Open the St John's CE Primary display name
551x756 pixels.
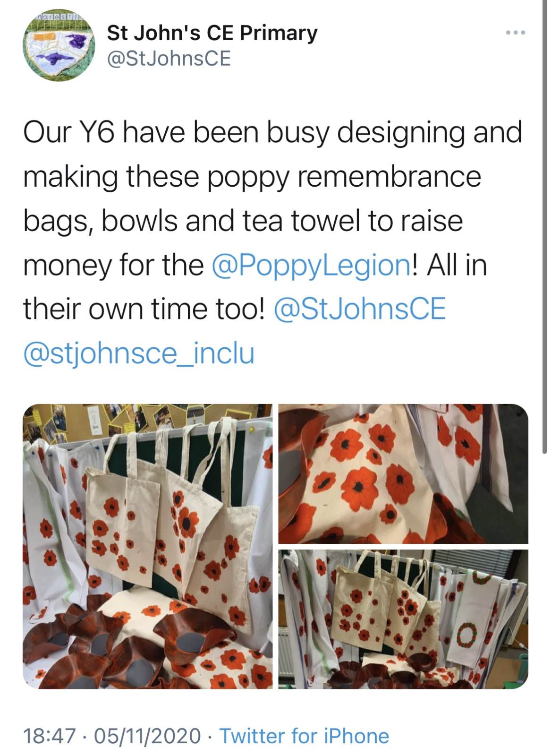pos(212,34)
